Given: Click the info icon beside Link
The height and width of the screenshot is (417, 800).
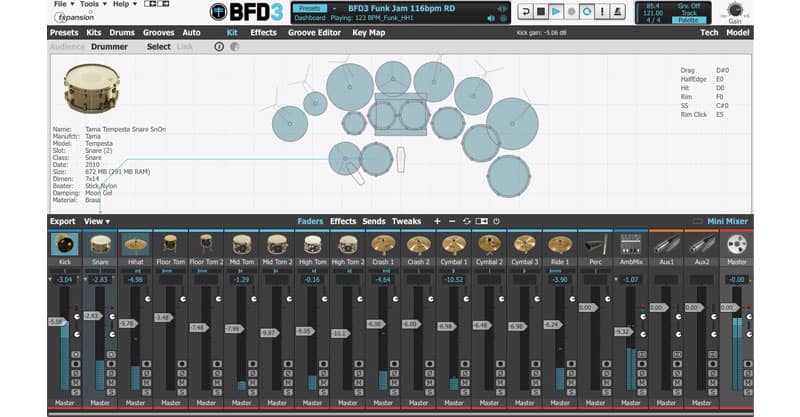Looking at the screenshot, I should click(x=219, y=46).
